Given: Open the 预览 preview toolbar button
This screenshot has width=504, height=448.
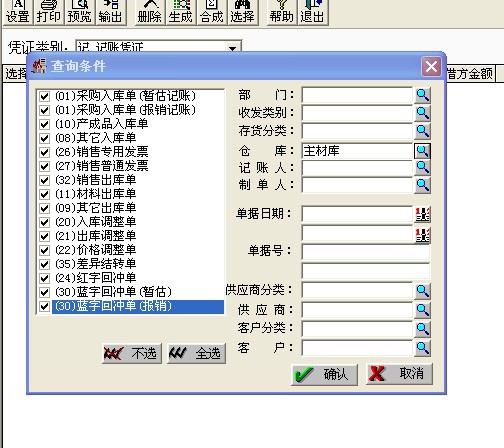Looking at the screenshot, I should tap(79, 12).
